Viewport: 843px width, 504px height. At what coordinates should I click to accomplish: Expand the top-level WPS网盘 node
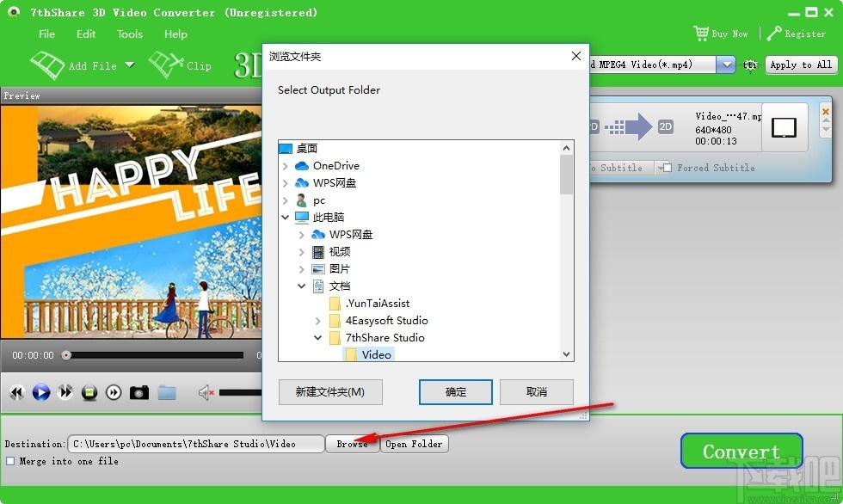coord(286,183)
